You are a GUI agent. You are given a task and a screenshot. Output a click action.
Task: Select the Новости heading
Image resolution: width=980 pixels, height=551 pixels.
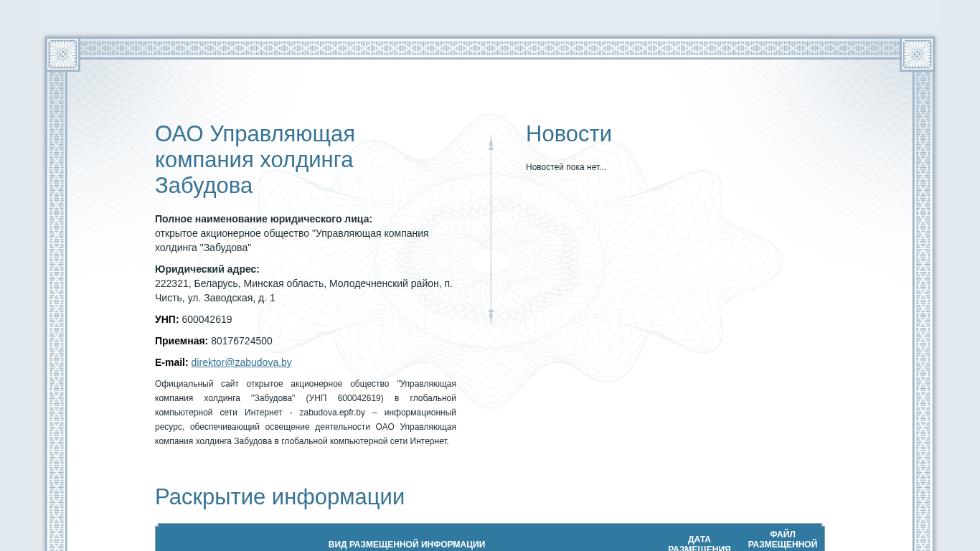pos(569,134)
